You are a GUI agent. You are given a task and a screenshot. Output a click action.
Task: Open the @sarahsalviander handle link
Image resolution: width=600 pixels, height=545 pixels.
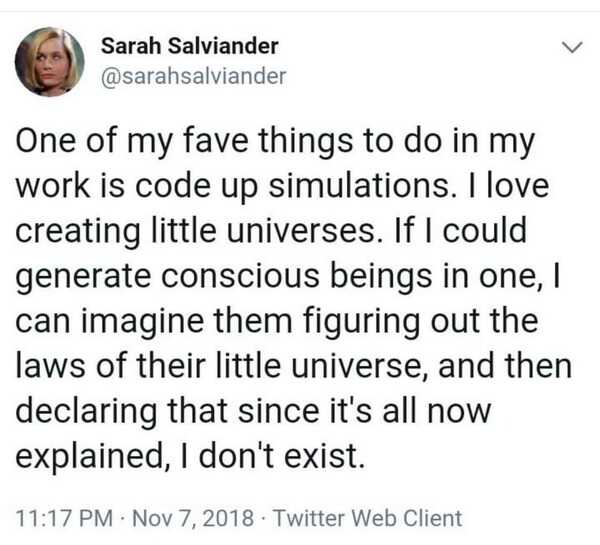point(195,76)
